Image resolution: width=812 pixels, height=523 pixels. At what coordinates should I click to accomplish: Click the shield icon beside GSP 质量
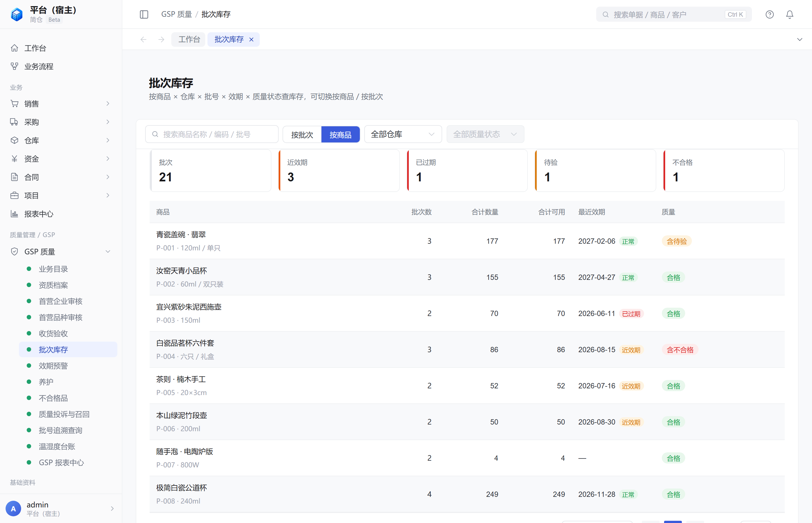(14, 251)
